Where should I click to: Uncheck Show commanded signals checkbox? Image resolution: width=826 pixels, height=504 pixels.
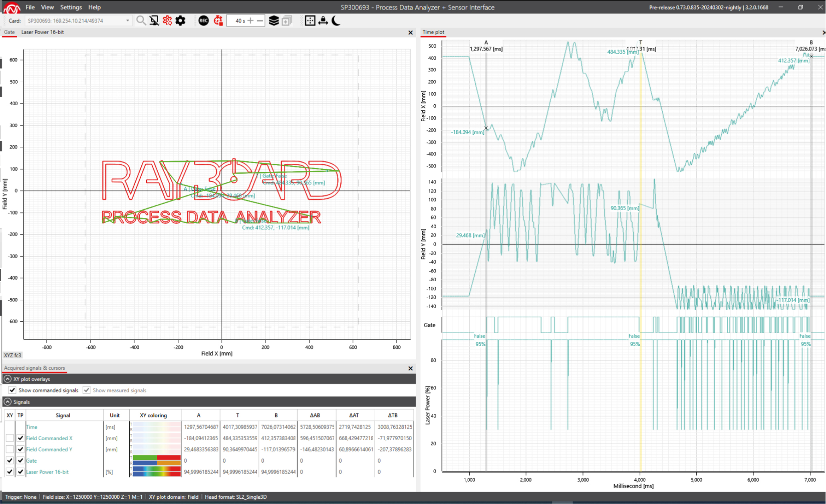pos(12,390)
